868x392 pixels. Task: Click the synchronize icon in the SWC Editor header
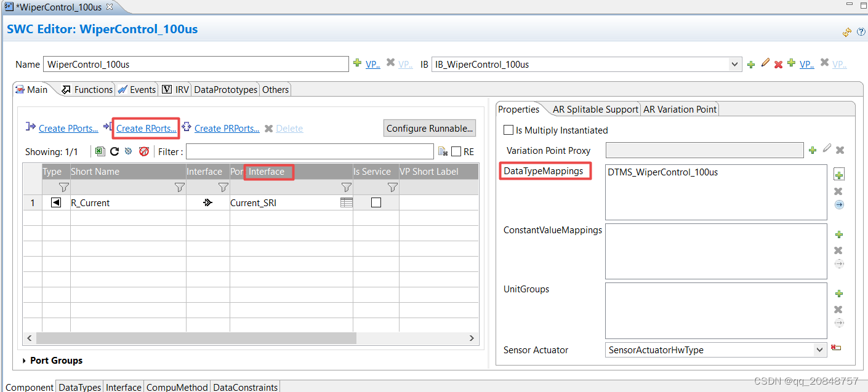click(847, 32)
